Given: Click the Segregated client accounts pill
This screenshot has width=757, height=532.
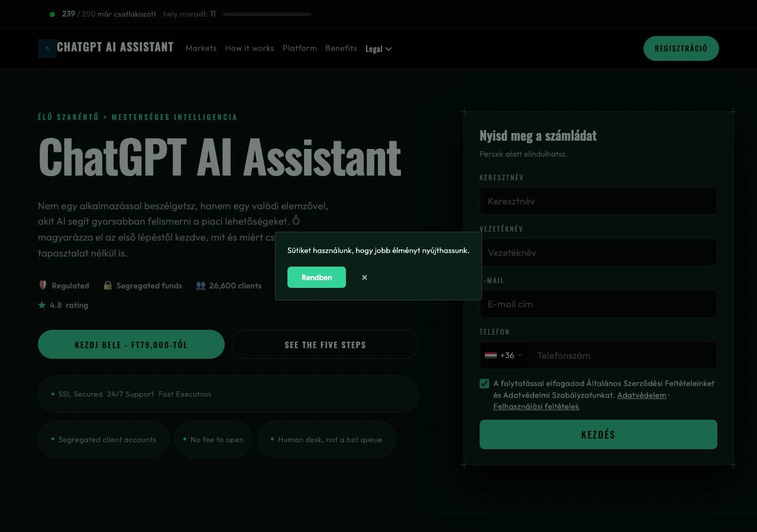Looking at the screenshot, I should [103, 439].
